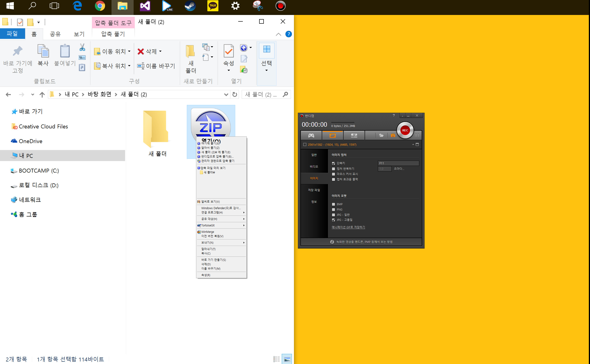Enable JPG 고품질 image format checkbox
Image resolution: width=590 pixels, height=364 pixels.
[333, 220]
